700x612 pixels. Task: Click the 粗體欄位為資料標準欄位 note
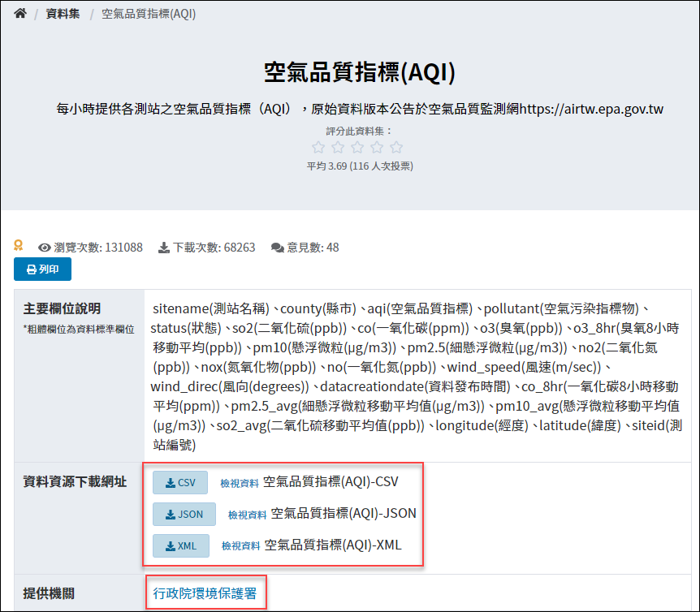click(79, 330)
